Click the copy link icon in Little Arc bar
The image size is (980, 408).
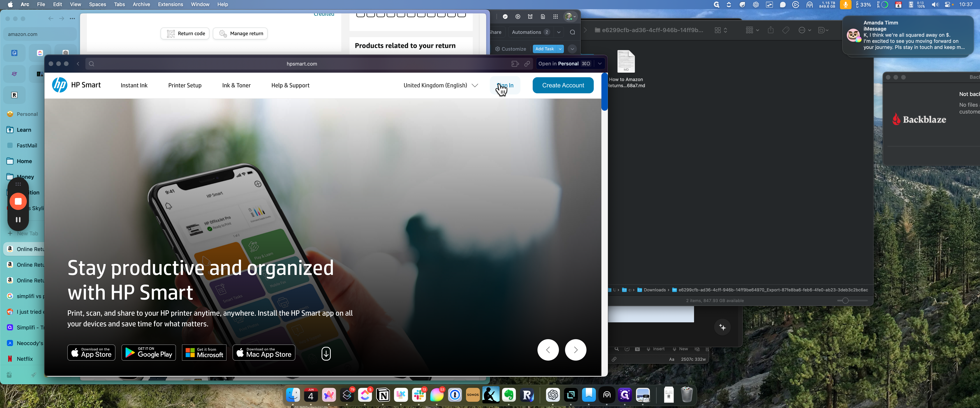tap(527, 64)
